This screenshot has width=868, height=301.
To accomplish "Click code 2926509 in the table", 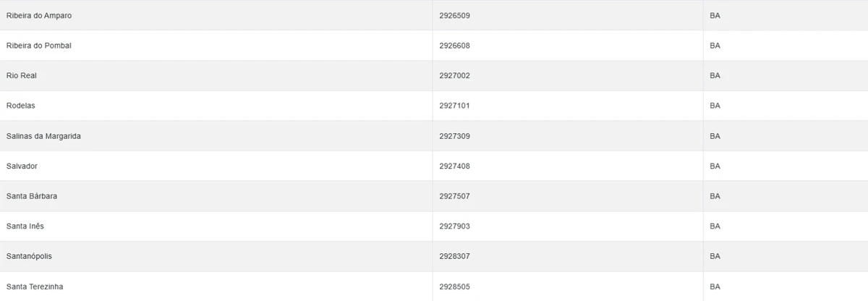I will coord(454,15).
